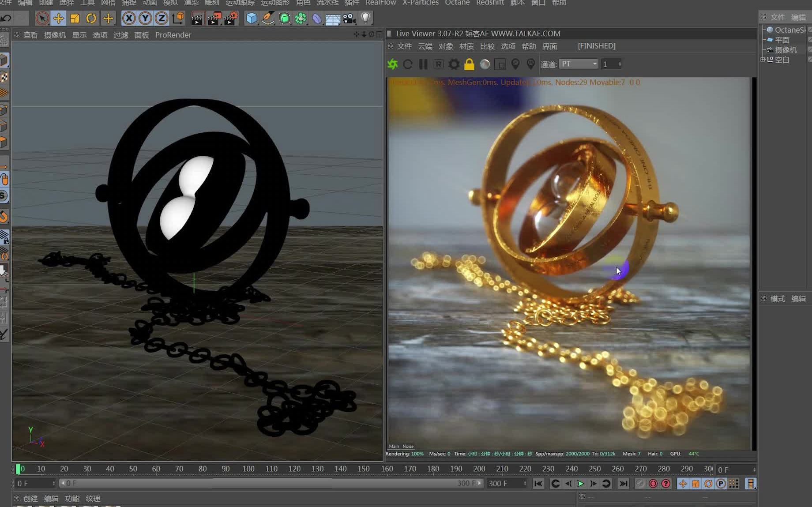Open Live Viewer 材质 menu
This screenshot has width=812, height=507.
click(466, 46)
